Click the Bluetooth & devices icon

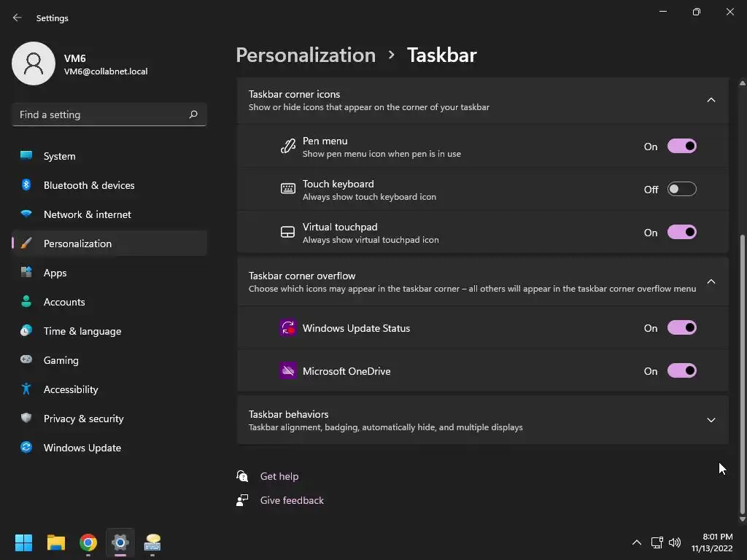26,185
